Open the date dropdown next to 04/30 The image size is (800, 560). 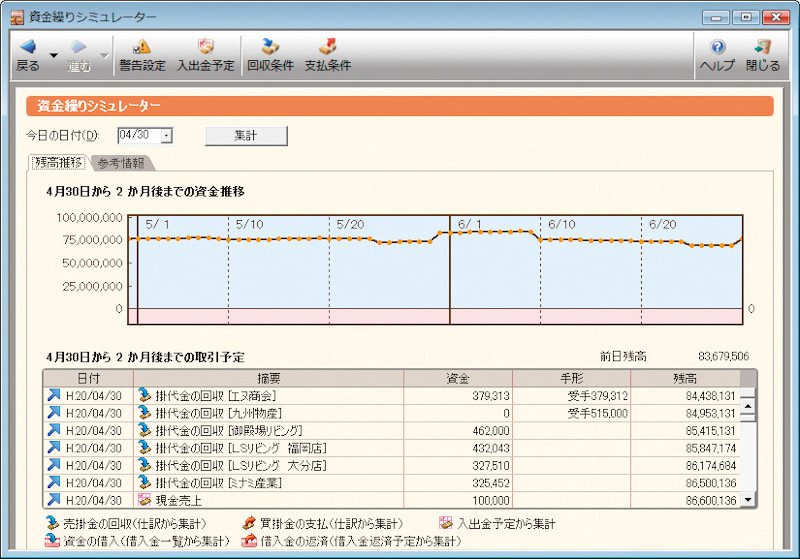tap(167, 136)
